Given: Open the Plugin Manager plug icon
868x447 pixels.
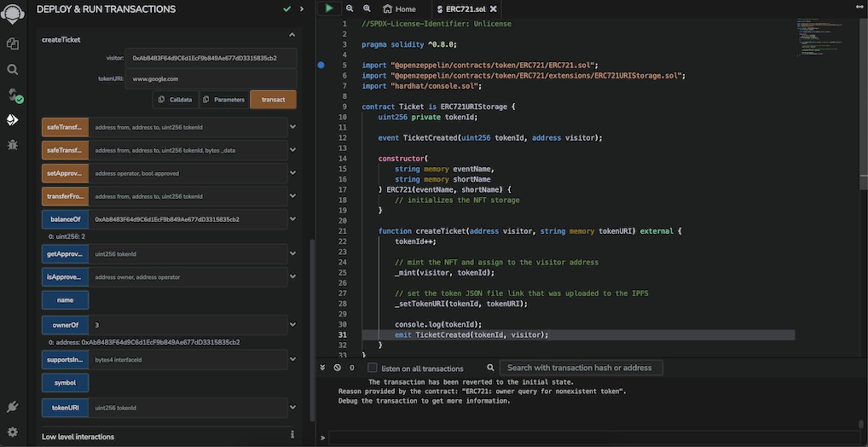Looking at the screenshot, I should 13,407.
